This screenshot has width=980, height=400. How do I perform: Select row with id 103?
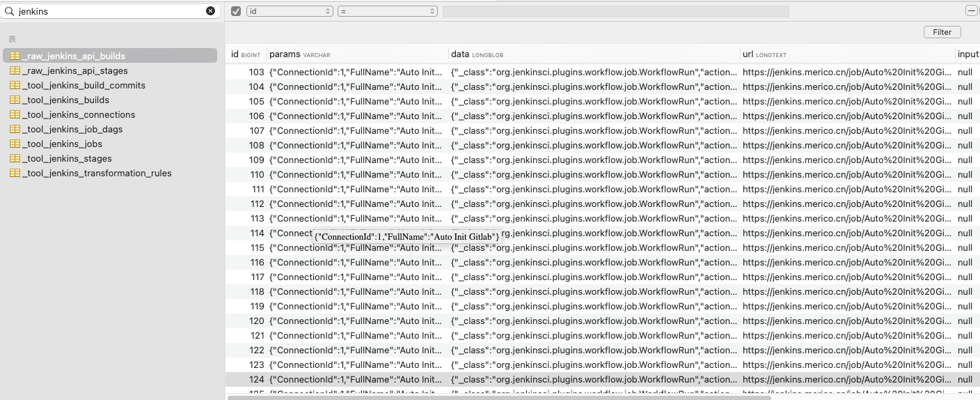click(x=602, y=72)
